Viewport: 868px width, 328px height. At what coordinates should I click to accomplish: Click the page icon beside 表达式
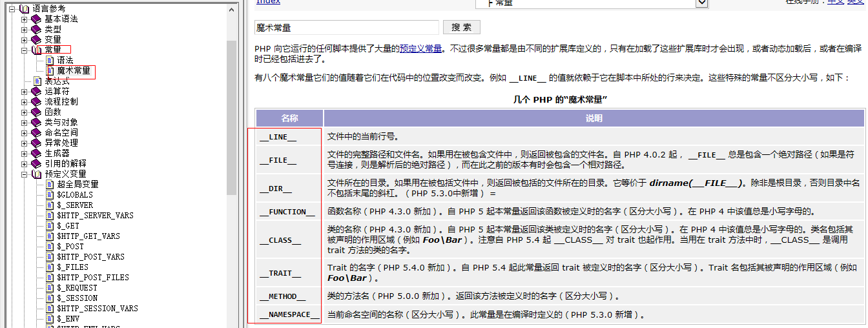pos(37,81)
